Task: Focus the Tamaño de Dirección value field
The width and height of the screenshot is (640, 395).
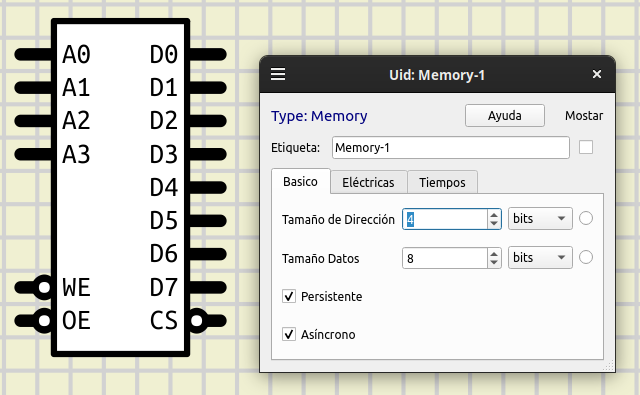Action: click(445, 219)
